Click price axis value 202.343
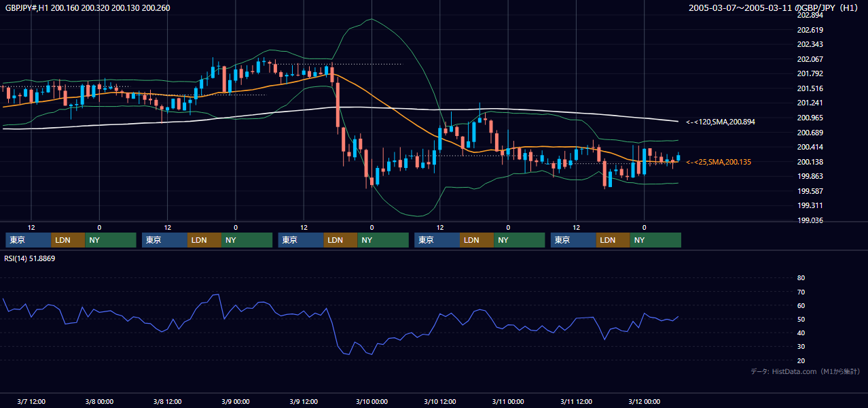868x408 pixels. pyautogui.click(x=809, y=44)
